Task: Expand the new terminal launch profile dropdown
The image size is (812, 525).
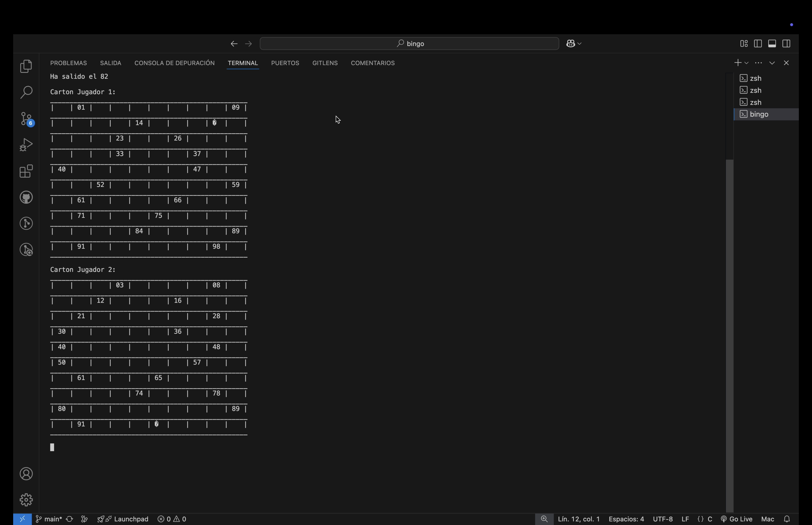Action: pos(747,63)
